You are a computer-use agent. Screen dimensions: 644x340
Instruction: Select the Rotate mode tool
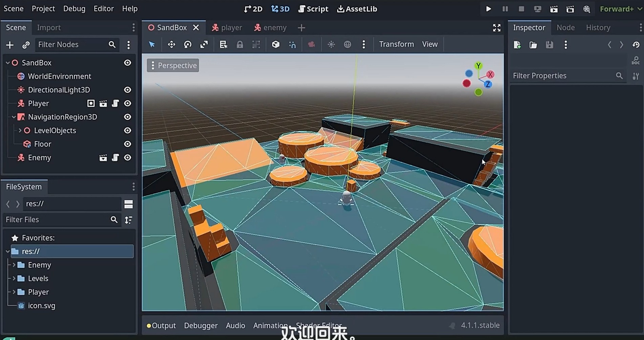pyautogui.click(x=187, y=44)
